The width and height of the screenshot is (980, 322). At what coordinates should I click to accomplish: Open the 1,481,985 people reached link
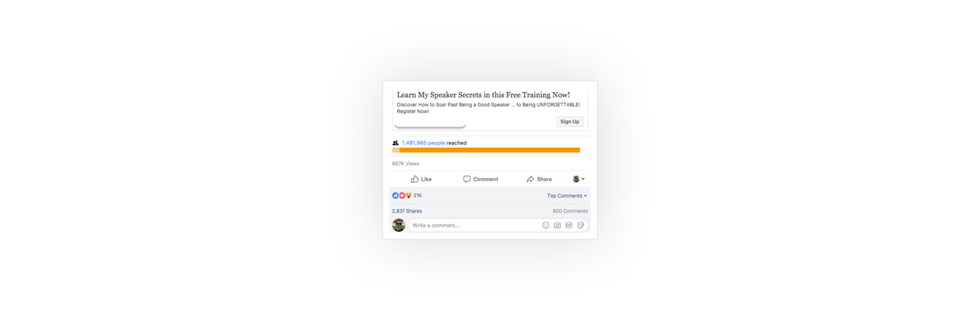423,143
